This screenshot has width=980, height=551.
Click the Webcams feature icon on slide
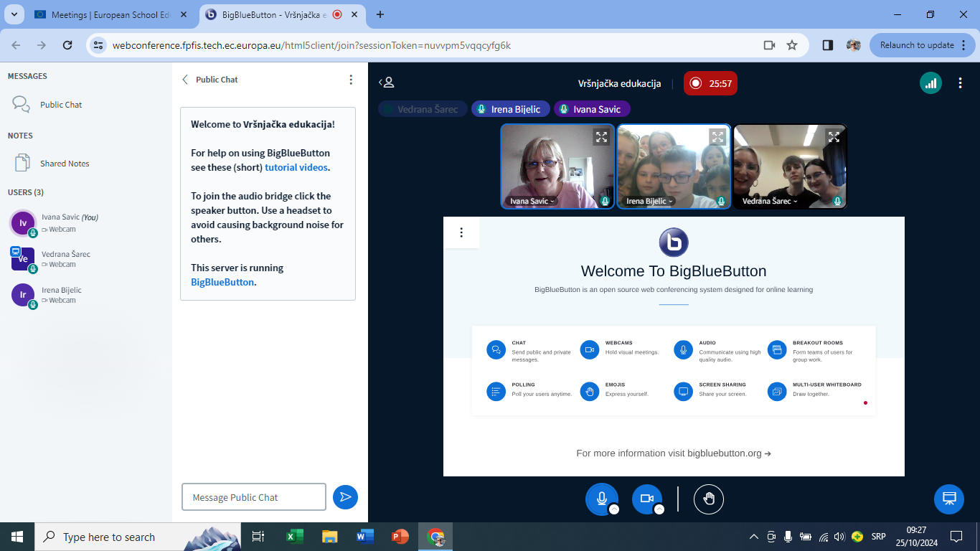point(590,349)
